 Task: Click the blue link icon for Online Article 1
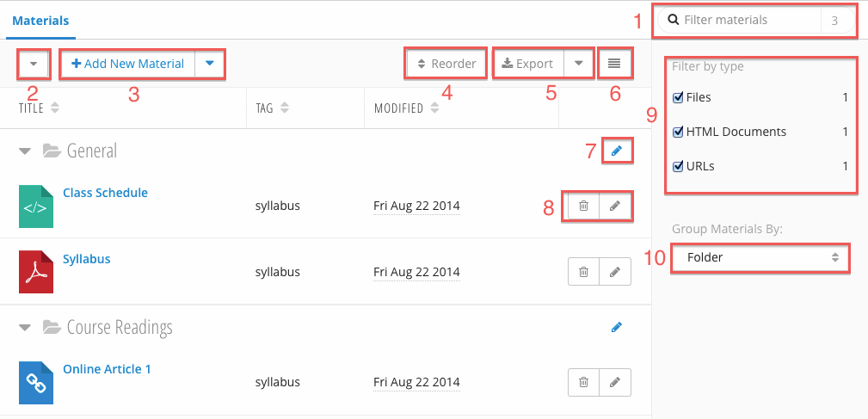(36, 383)
